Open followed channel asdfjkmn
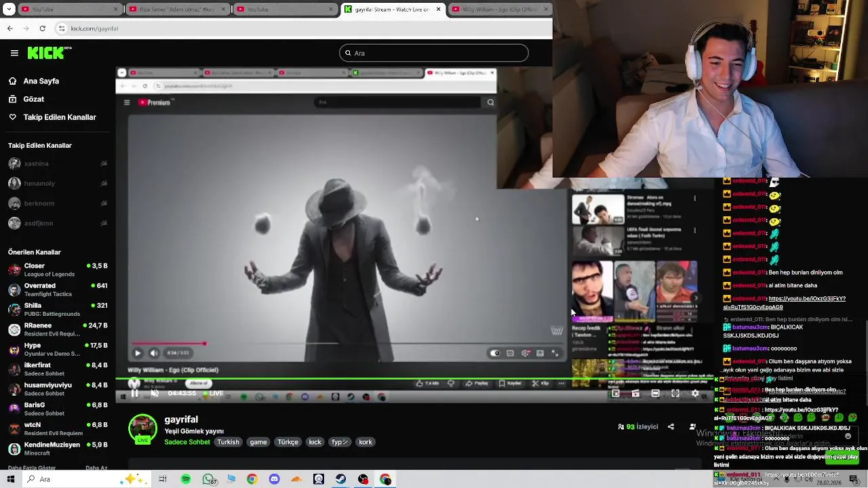 pyautogui.click(x=58, y=223)
